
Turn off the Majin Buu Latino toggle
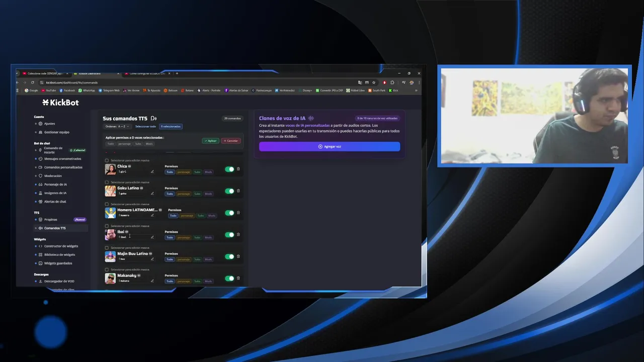[x=229, y=256]
